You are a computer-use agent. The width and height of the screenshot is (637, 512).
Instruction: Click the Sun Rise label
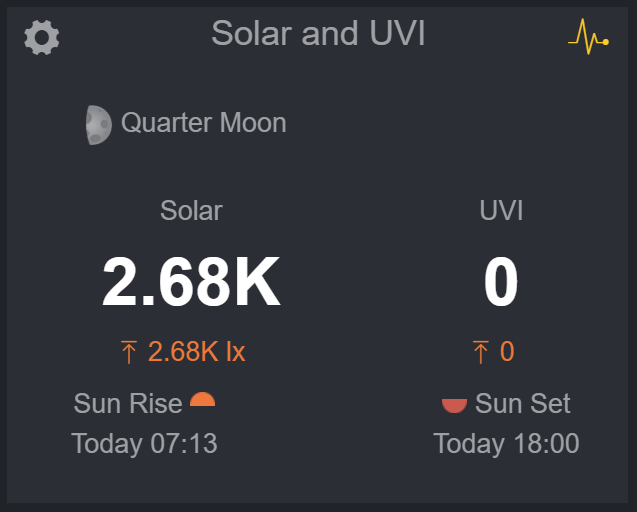(128, 404)
